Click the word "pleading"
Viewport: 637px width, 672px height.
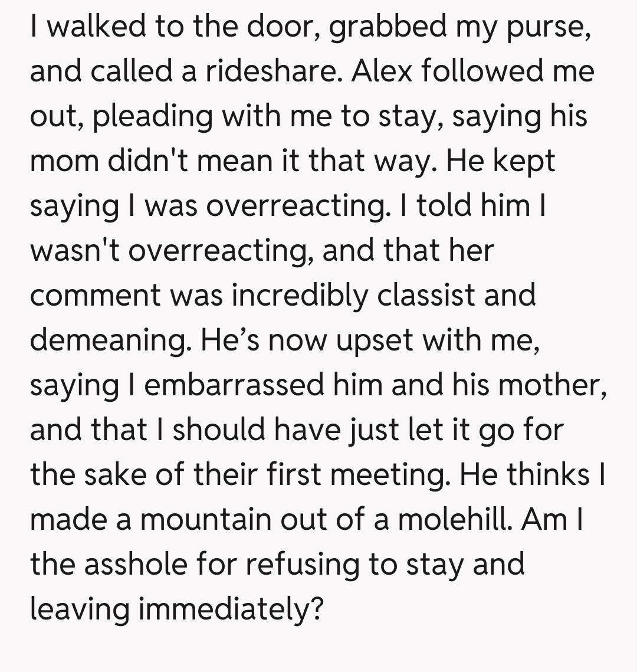coord(152,116)
